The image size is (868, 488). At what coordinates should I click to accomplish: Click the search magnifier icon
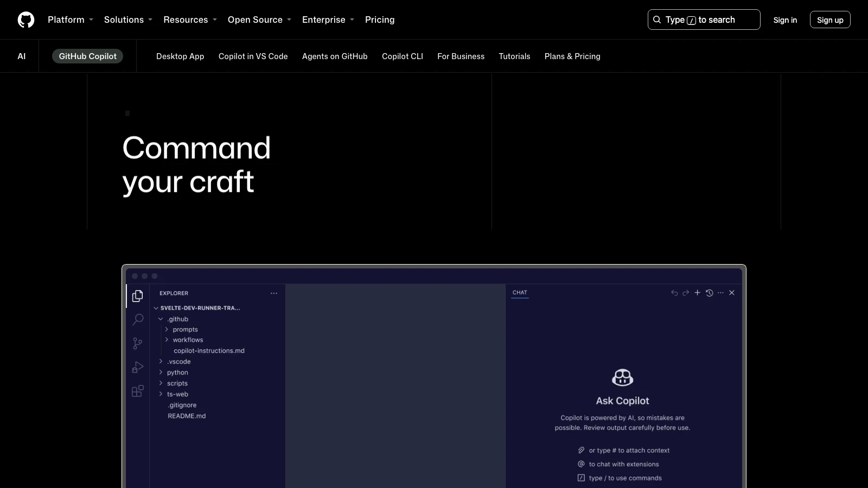coord(657,20)
